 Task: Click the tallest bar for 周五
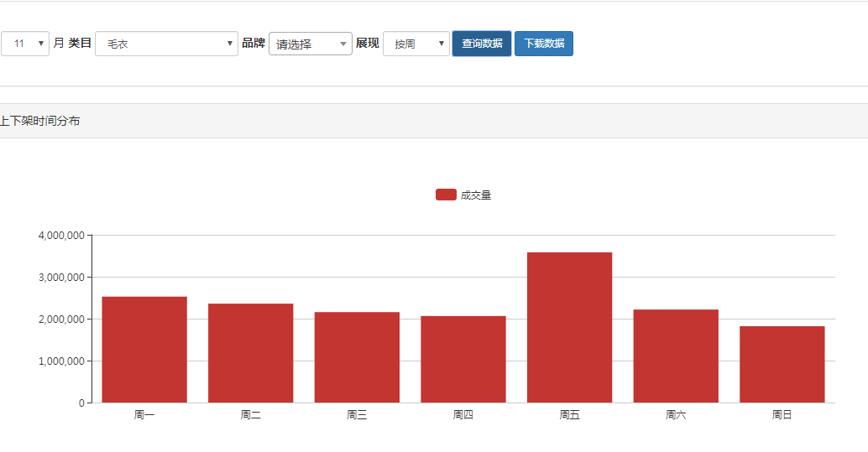coord(569,327)
